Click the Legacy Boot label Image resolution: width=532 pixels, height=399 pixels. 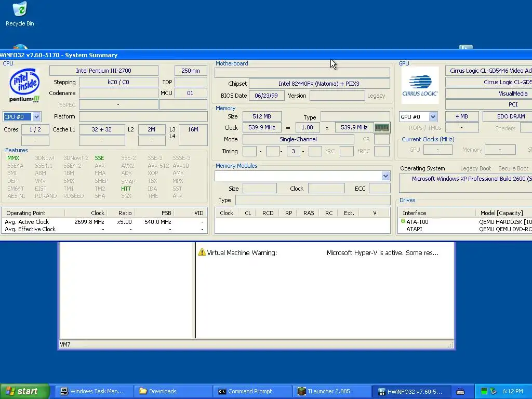pos(475,168)
